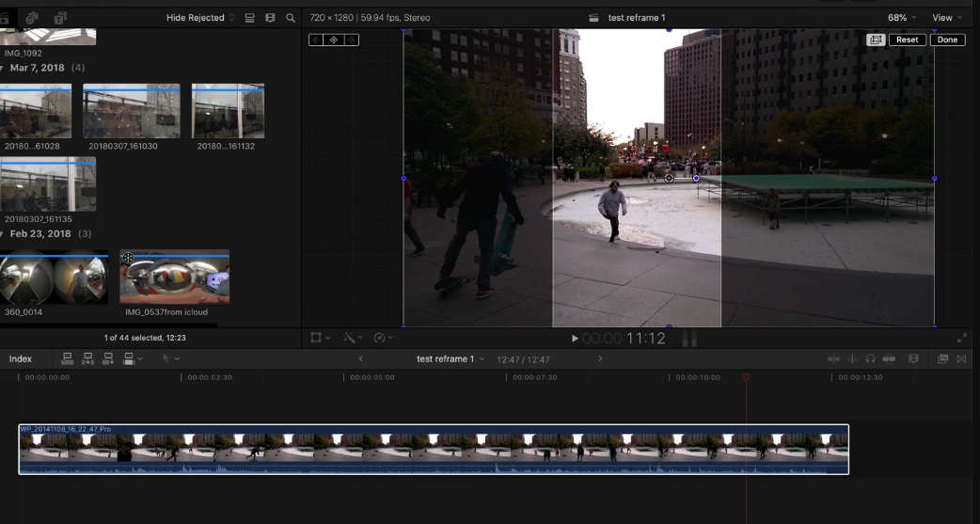Toggle filmstrip and list view in browser
Viewport: 980px width, 524px height.
(249, 18)
